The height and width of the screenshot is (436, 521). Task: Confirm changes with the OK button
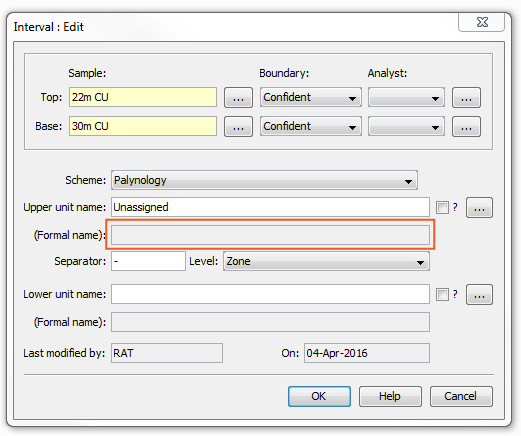point(319,396)
